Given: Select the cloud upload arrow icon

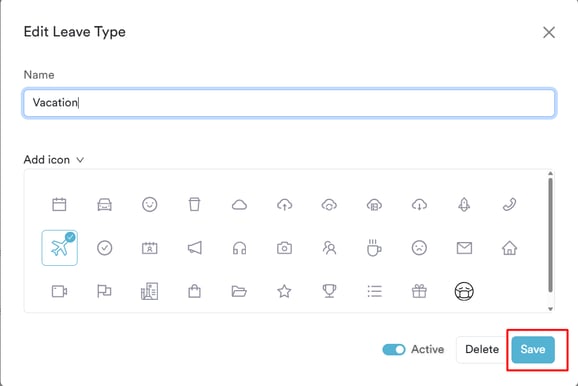Looking at the screenshot, I should pyautogui.click(x=285, y=204).
